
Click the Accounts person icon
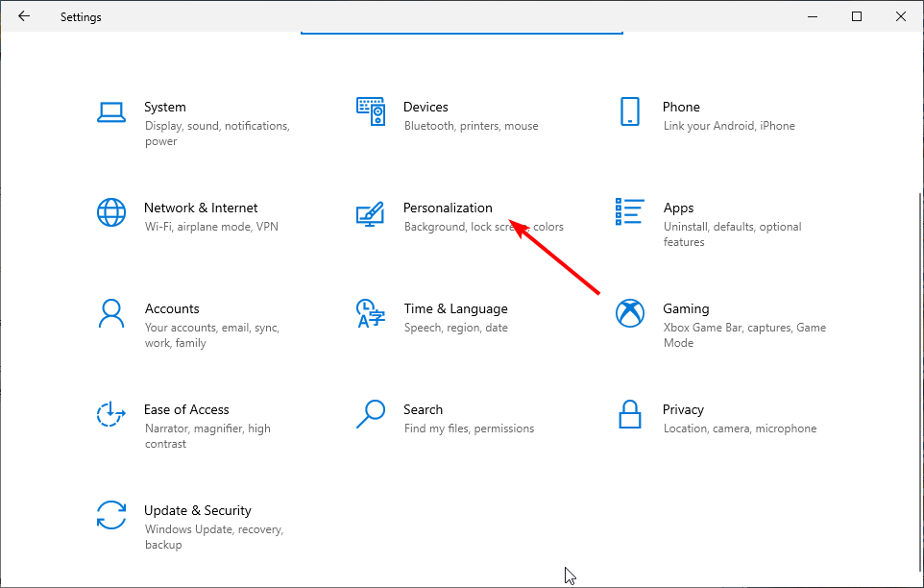click(111, 313)
